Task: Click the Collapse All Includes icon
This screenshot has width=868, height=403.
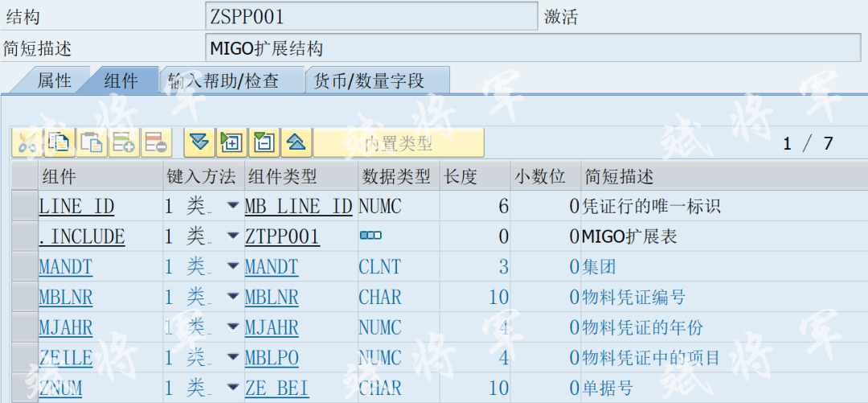Action: pos(264,143)
